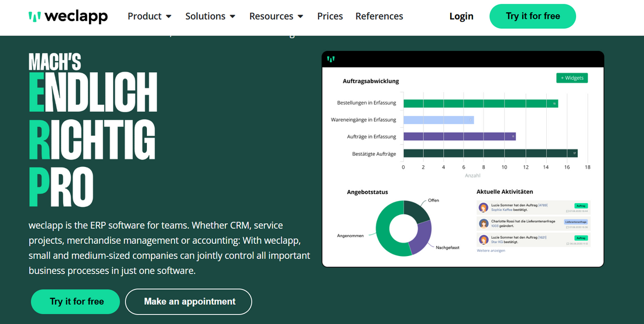Click the Lieferantenanfrage tag on Charlotte Rossi entry
The image size is (644, 324).
tap(576, 221)
